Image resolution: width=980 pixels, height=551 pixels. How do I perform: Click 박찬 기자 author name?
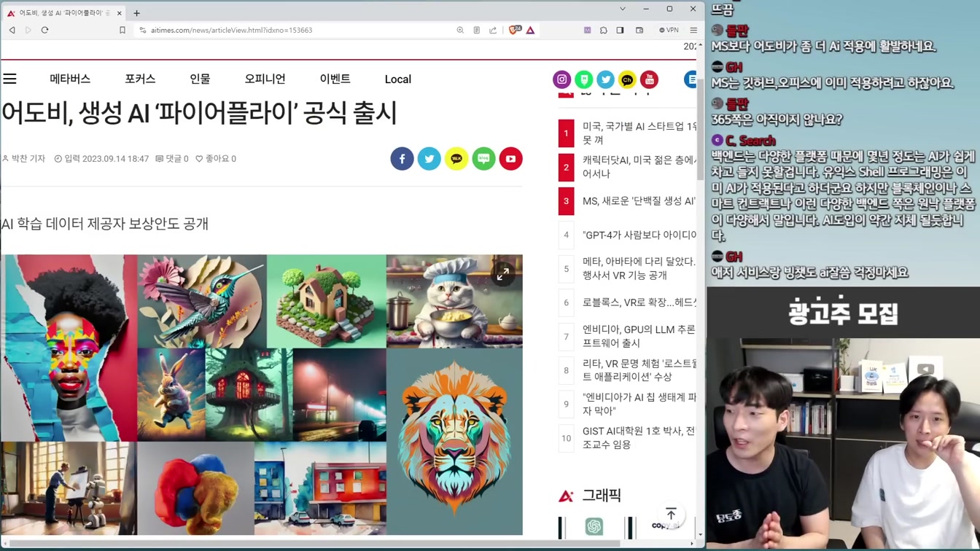[24, 159]
